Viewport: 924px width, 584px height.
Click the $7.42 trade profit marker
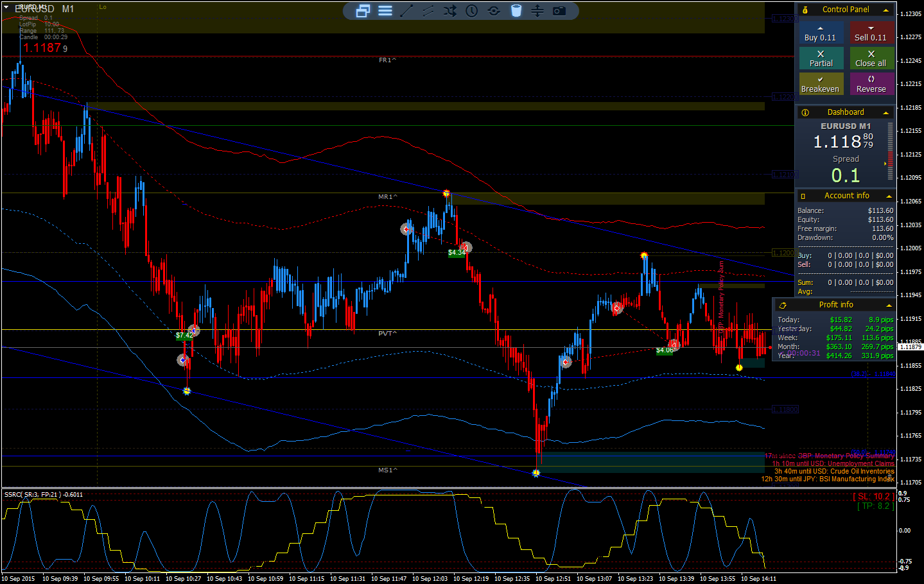[x=184, y=335]
